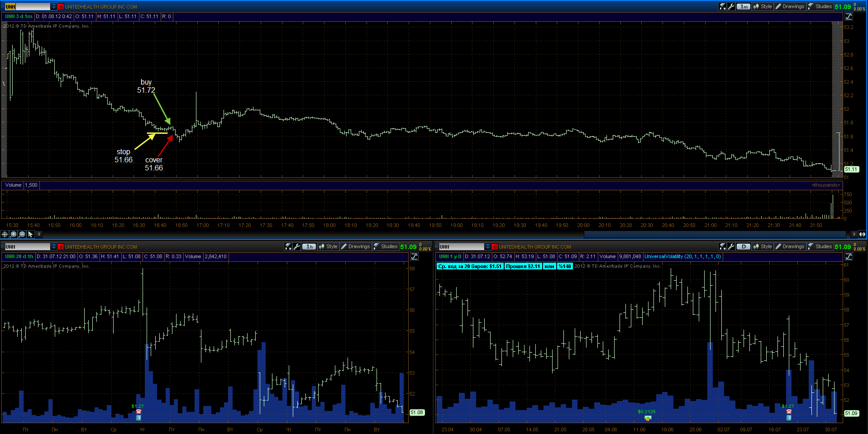This screenshot has width=868, height=434.
Task: Open Drawings menu on the 1m chart
Action: click(x=790, y=6)
